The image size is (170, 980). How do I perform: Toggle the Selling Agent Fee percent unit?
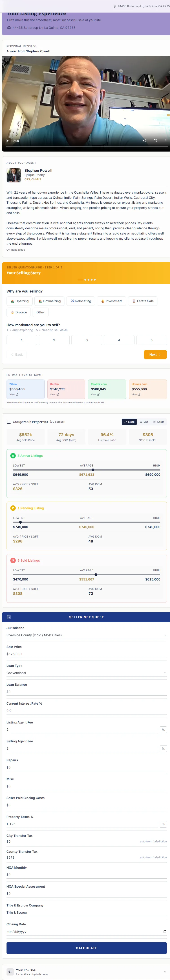point(163,749)
